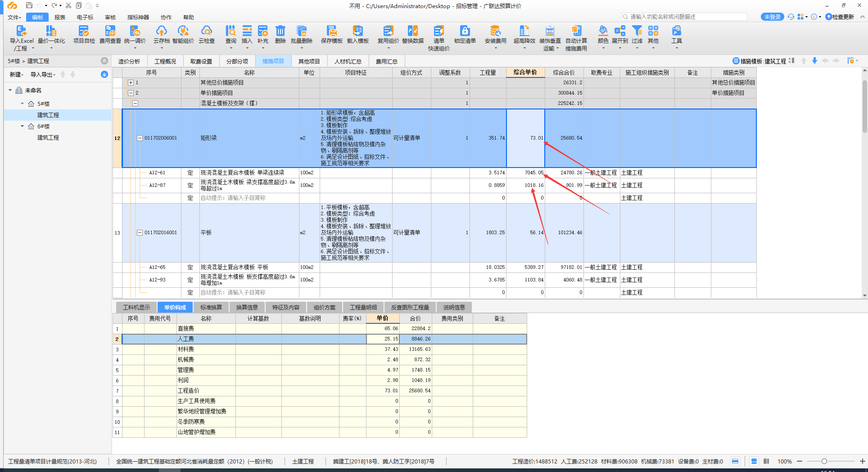Collapse the 5#楼 tree node

pos(23,104)
